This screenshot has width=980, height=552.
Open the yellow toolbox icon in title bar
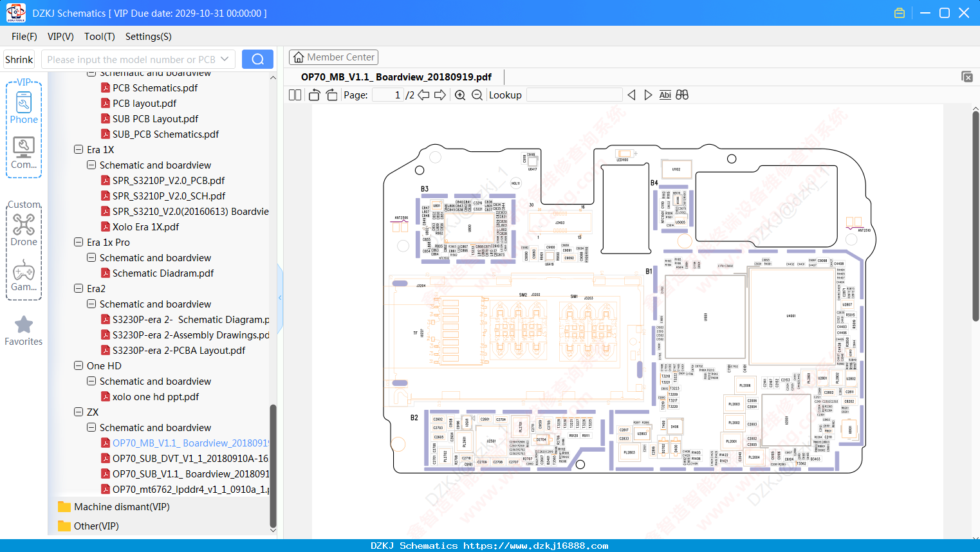point(900,13)
